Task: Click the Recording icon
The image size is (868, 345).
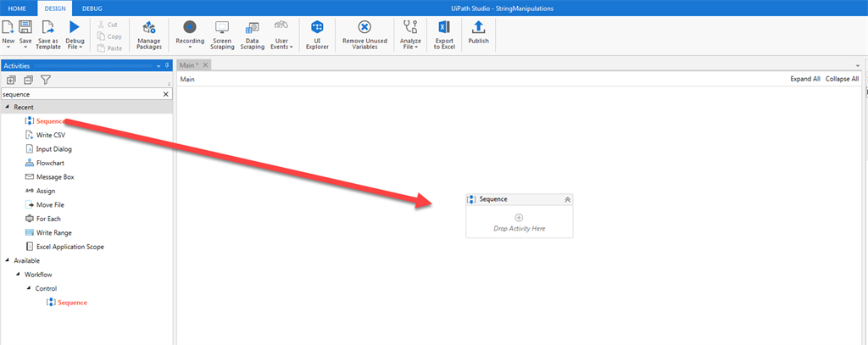Action: click(190, 27)
